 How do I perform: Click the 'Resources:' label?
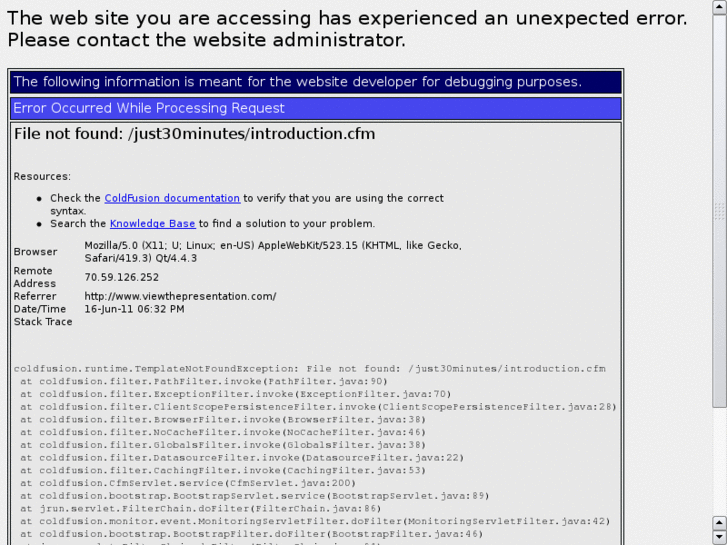point(42,176)
